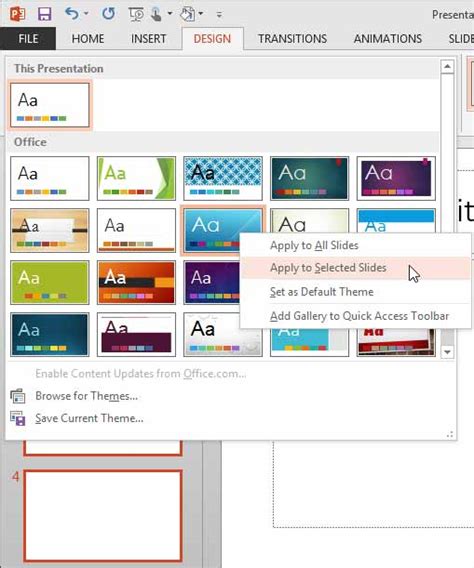Click the shapes hand icon in Quick Access Toolbar
Image resolution: width=474 pixels, height=568 pixels.
tap(188, 14)
